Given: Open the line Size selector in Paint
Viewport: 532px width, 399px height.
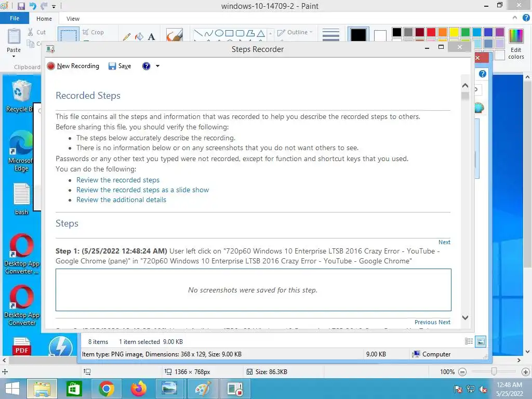Looking at the screenshot, I should coord(331,35).
